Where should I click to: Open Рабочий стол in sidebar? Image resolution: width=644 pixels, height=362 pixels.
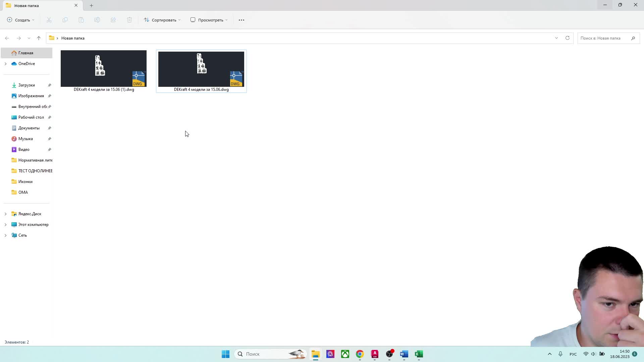(31, 117)
